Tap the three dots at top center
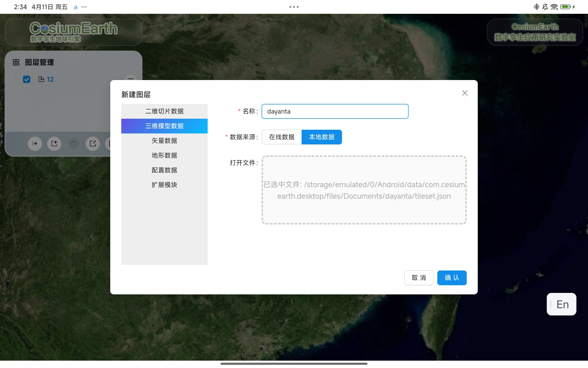 [x=294, y=7]
